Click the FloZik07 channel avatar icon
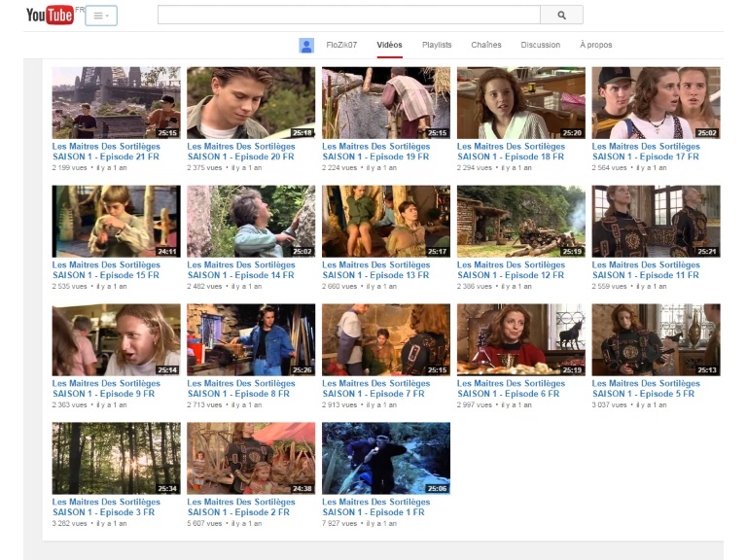Viewport: 747px width, 560px height. (x=306, y=46)
